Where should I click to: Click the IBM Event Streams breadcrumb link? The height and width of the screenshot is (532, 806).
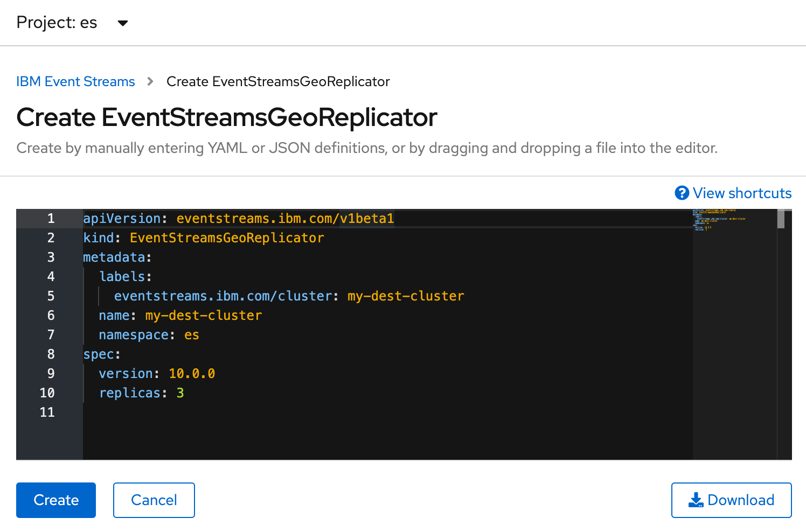pos(75,81)
